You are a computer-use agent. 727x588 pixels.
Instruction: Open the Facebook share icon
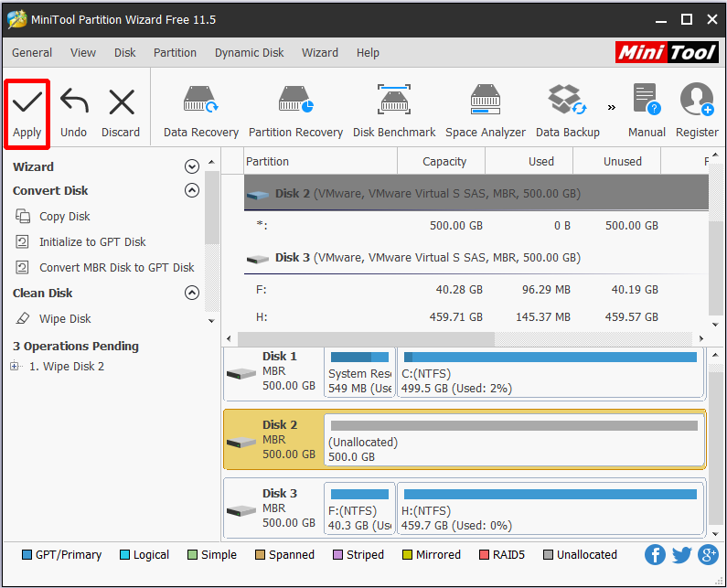click(x=655, y=554)
